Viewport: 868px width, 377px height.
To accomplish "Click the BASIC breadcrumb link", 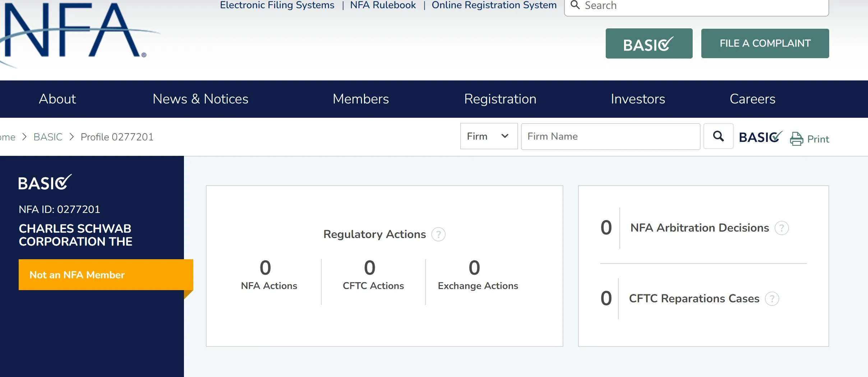I will click(x=48, y=137).
